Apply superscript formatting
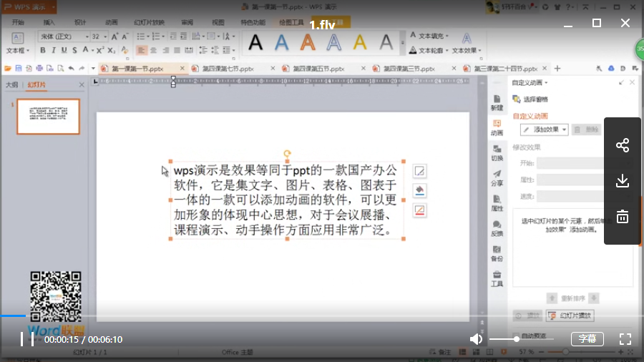This screenshot has height=362, width=644. [100, 50]
